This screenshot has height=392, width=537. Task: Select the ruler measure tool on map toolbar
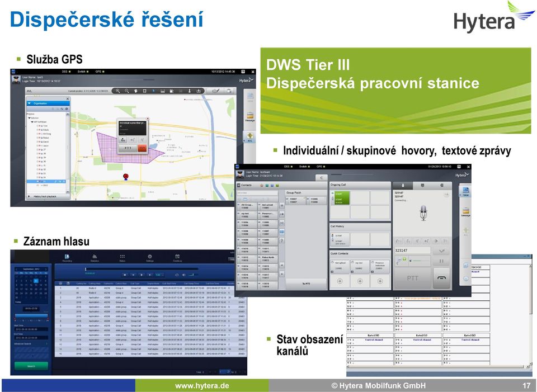click(x=163, y=91)
